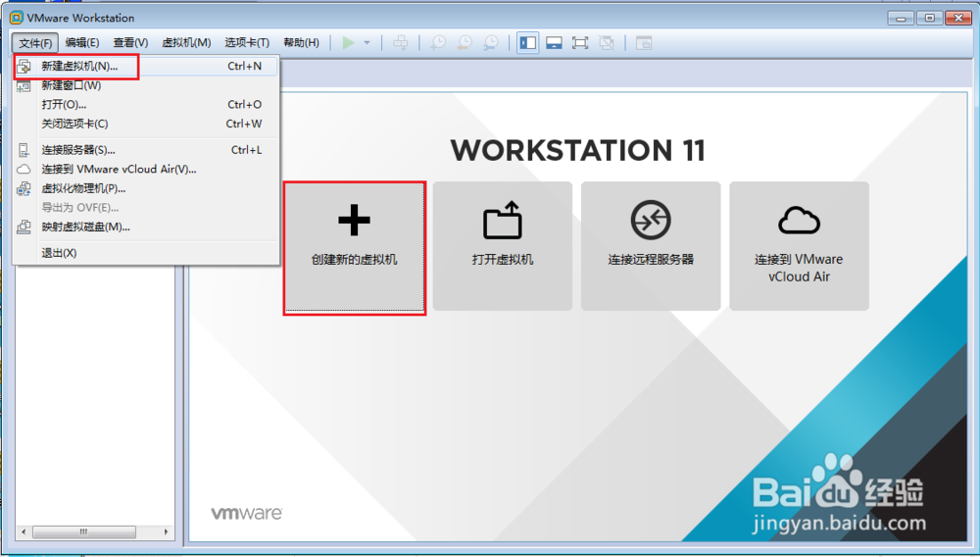The image size is (980, 557).
Task: Click the VMware Workstation title bar icon
Action: coord(17,18)
